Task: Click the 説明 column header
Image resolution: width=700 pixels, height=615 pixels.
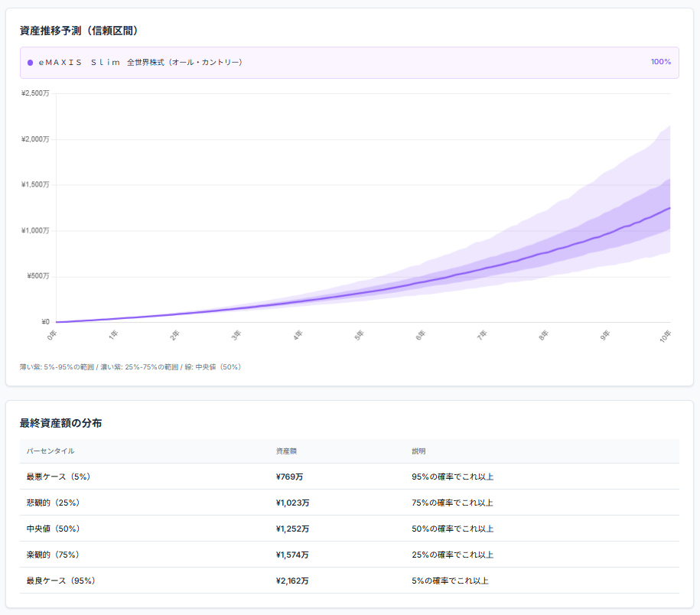Action: tap(418, 451)
